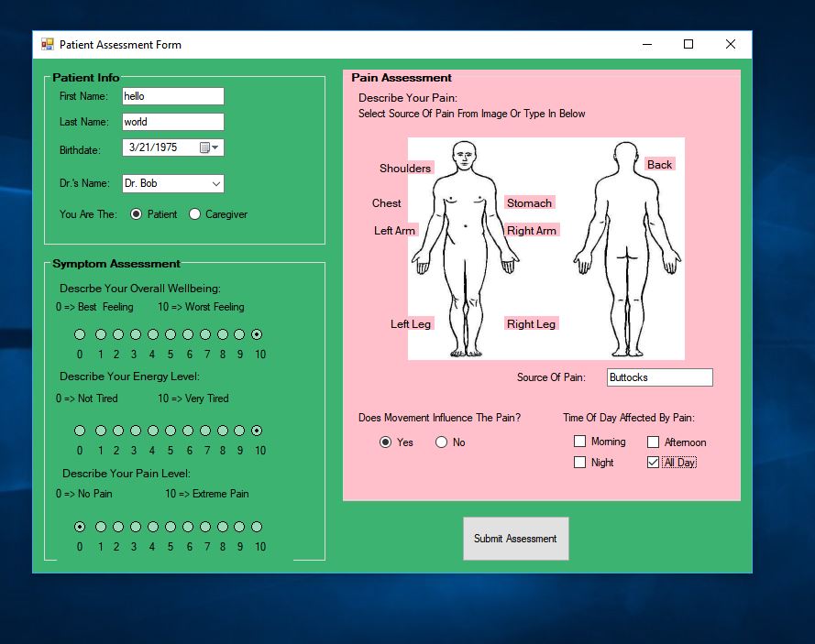The width and height of the screenshot is (815, 644).
Task: Open the Dr.'s Name dropdown
Action: (217, 183)
